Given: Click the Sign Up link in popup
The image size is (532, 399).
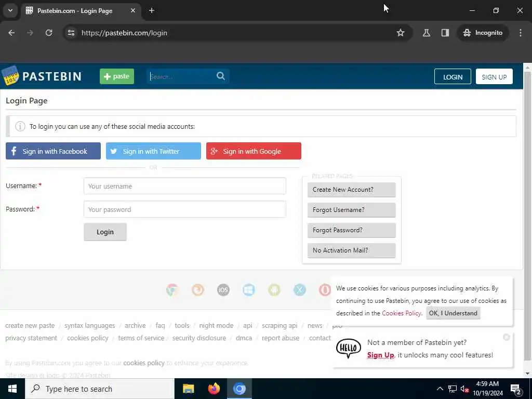Looking at the screenshot, I should pyautogui.click(x=380, y=355).
